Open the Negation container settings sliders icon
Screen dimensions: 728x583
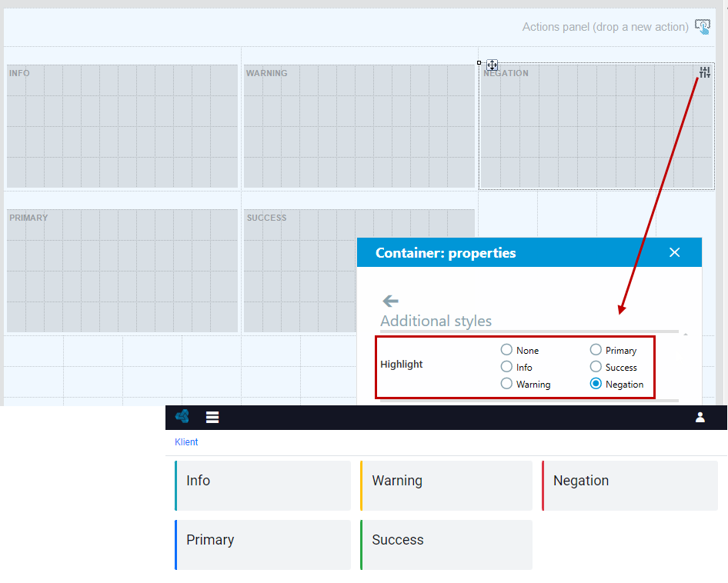coord(705,72)
